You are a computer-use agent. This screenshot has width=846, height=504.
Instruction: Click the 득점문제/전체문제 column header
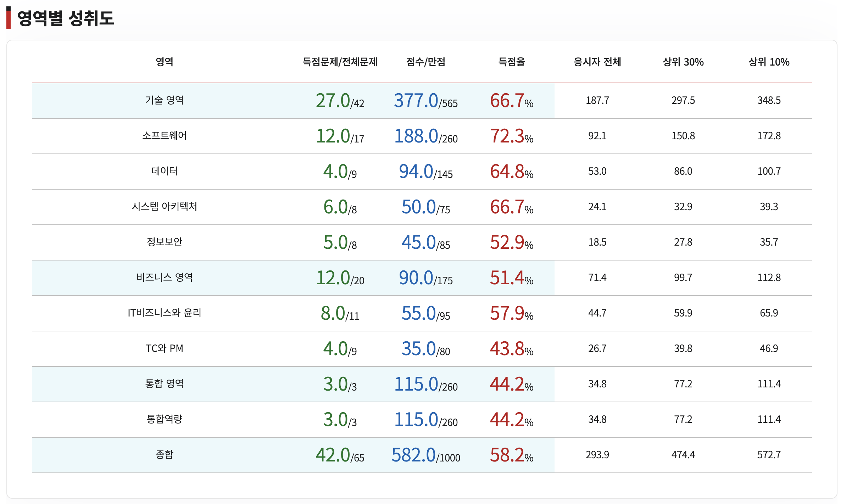[x=340, y=62]
